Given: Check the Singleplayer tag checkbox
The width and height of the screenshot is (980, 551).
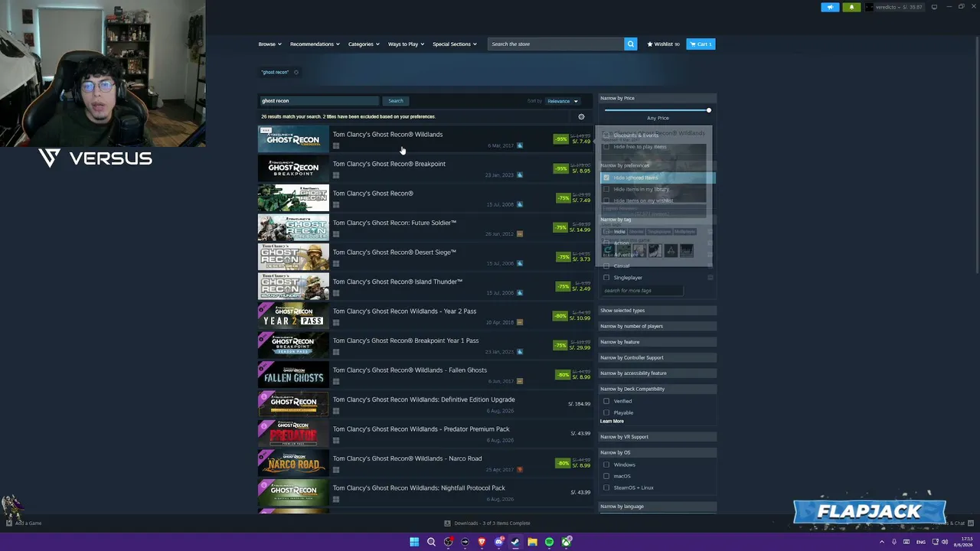Looking at the screenshot, I should click(x=606, y=278).
